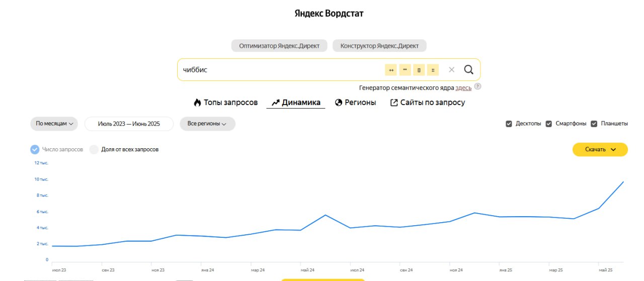Image resolution: width=644 pixels, height=281 pixels.
Task: Open the 'Скачать' download dropdown
Action: (600, 149)
